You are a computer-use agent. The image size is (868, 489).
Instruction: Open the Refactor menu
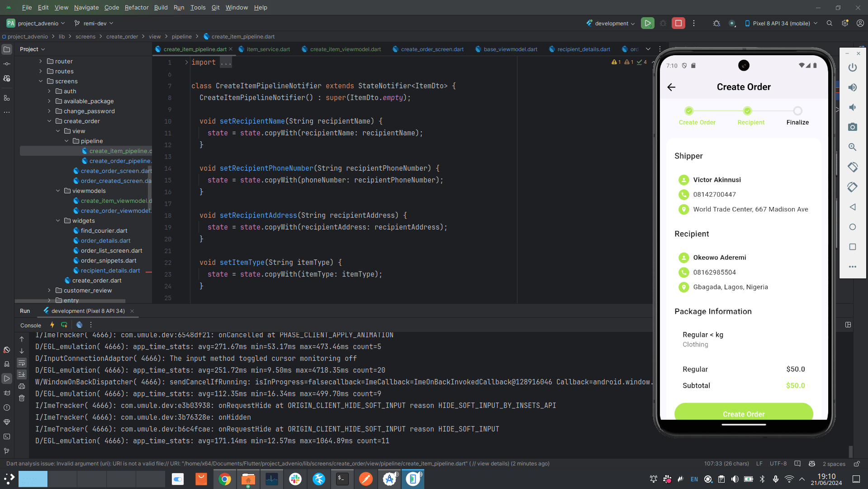pos(137,7)
